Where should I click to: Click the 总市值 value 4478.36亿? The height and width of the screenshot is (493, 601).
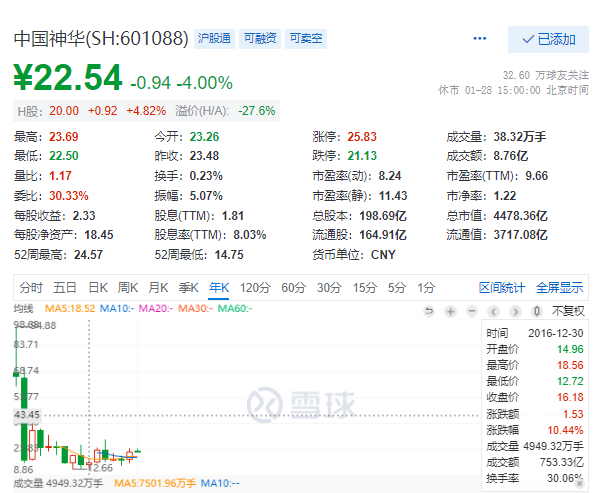[521, 215]
